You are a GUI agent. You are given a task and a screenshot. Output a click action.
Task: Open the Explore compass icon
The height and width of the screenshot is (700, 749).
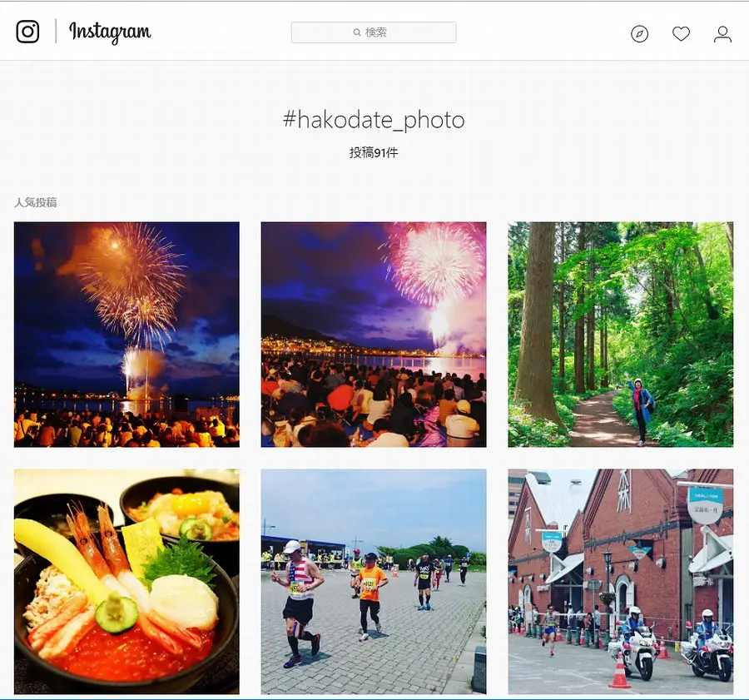639,34
